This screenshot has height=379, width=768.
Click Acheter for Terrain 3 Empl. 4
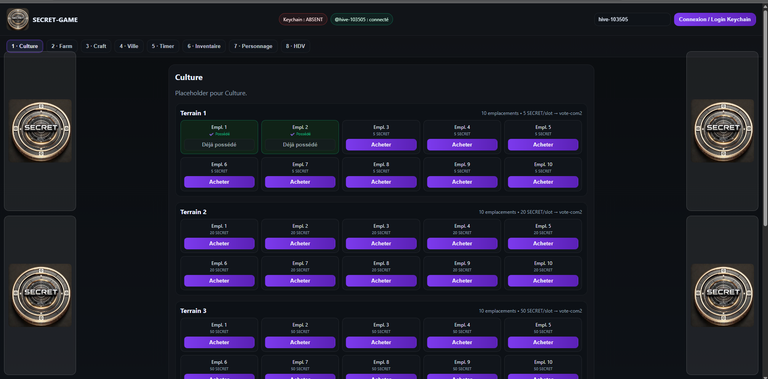(462, 342)
